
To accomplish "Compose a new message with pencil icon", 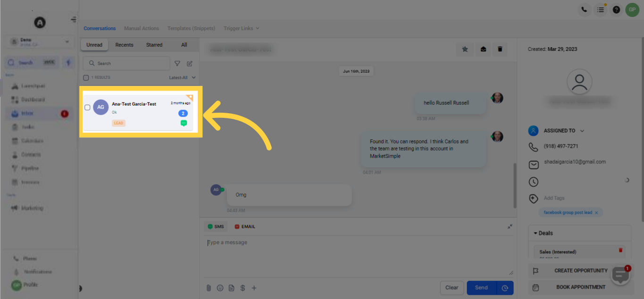I will pyautogui.click(x=190, y=63).
